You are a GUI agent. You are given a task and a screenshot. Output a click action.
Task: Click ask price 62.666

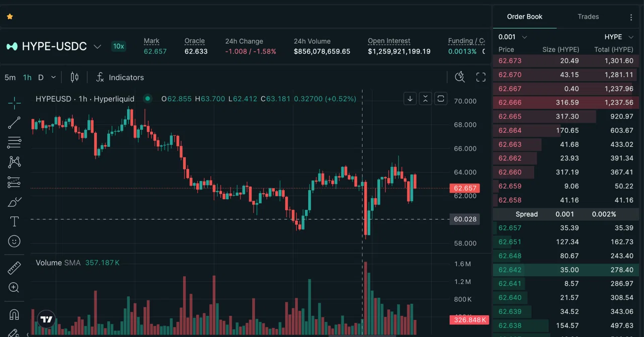click(510, 102)
